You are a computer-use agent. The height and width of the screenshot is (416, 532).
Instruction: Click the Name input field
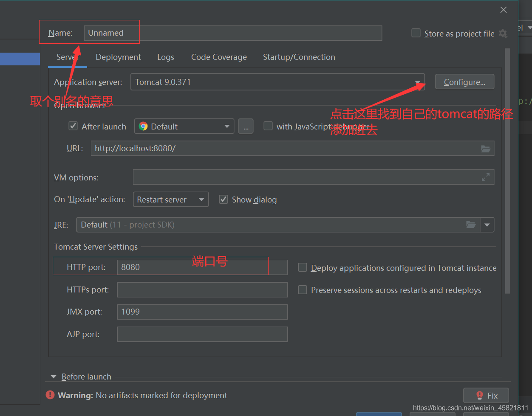point(233,33)
